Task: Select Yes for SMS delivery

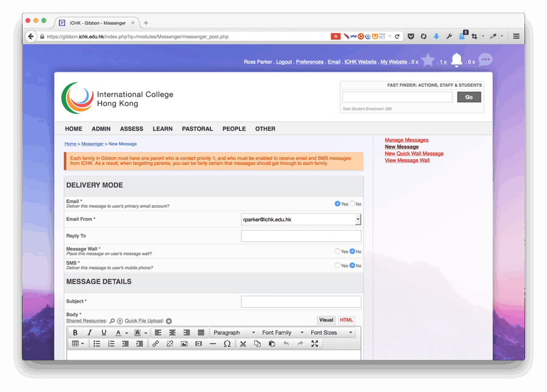Action: tap(338, 266)
